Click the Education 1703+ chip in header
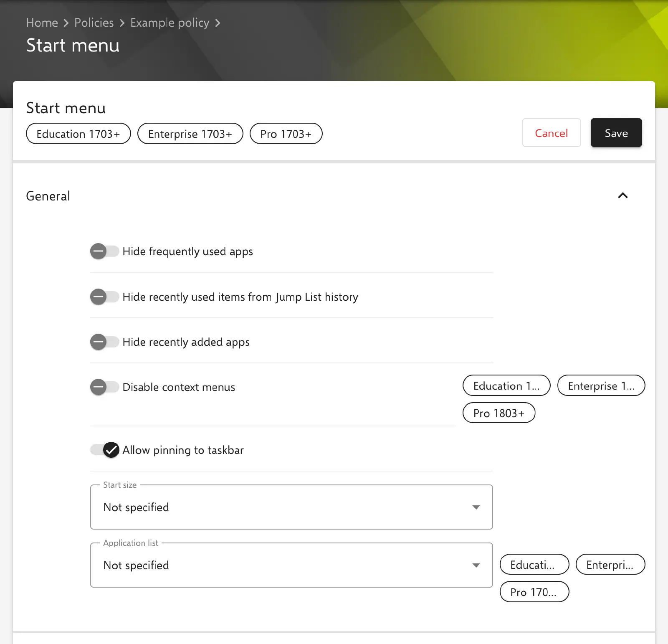 (x=78, y=134)
